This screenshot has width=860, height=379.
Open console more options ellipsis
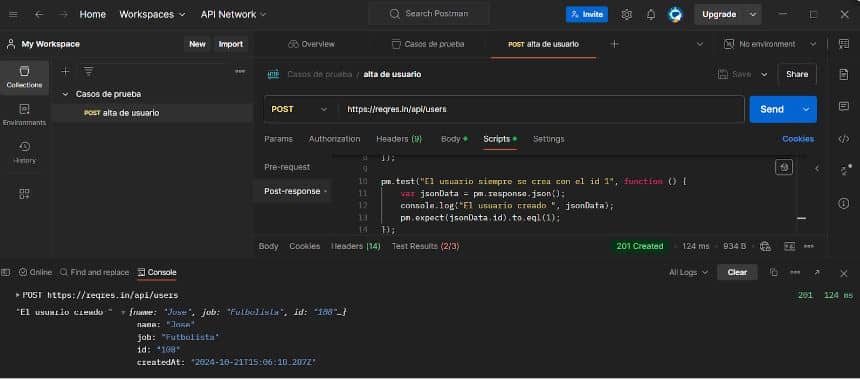(795, 272)
